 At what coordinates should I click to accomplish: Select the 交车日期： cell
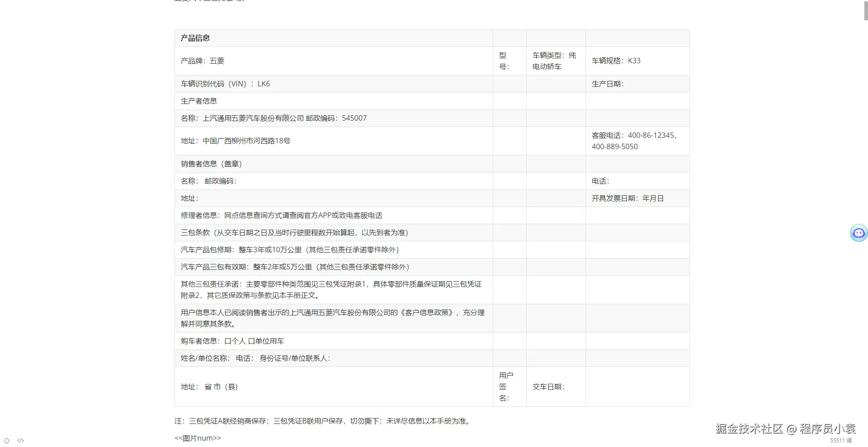(556, 387)
